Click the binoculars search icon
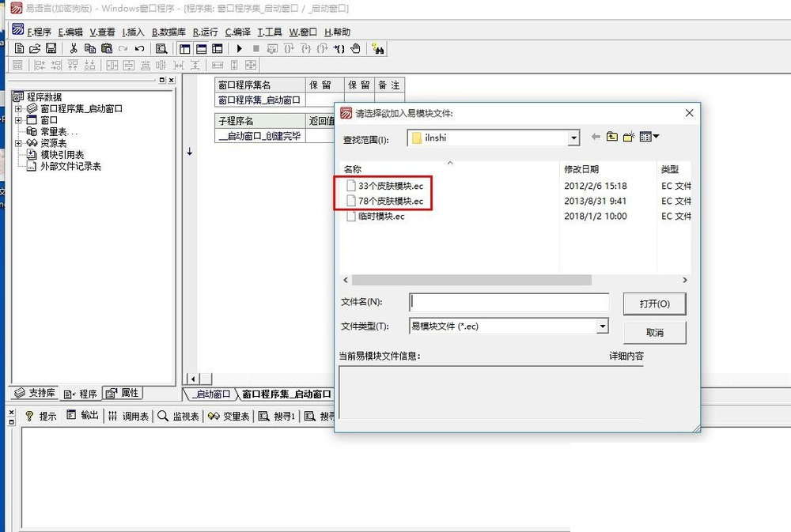 378,48
